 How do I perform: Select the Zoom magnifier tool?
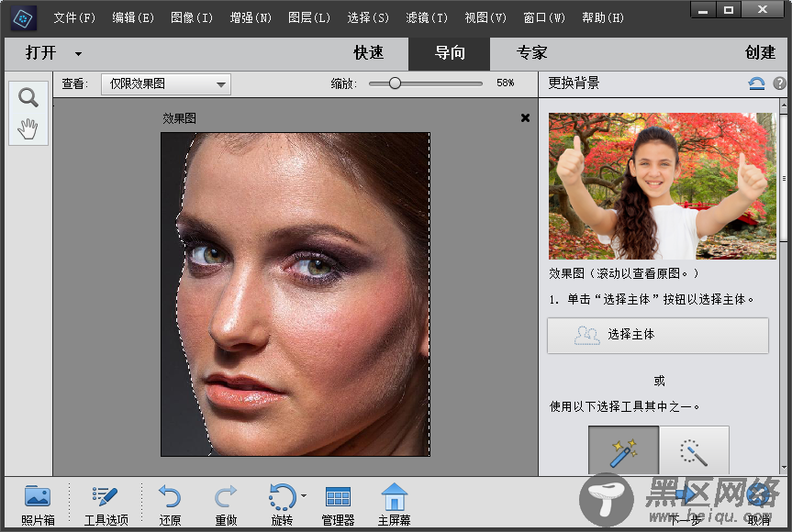click(28, 97)
